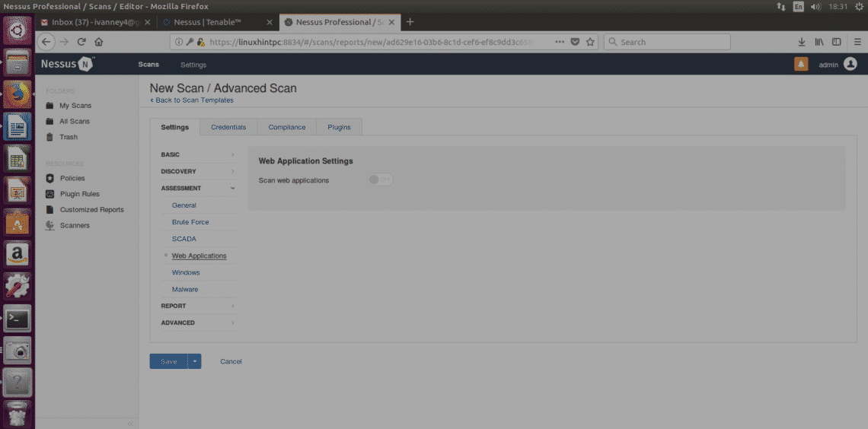
Task: Open page actions three-dots menu
Action: [x=560, y=42]
